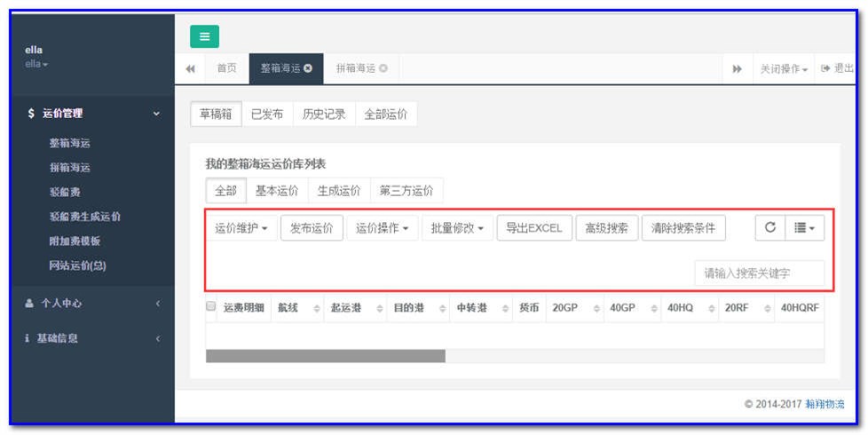The image size is (868, 435).
Task: Open the 运价操作 dropdown menu
Action: click(x=383, y=228)
